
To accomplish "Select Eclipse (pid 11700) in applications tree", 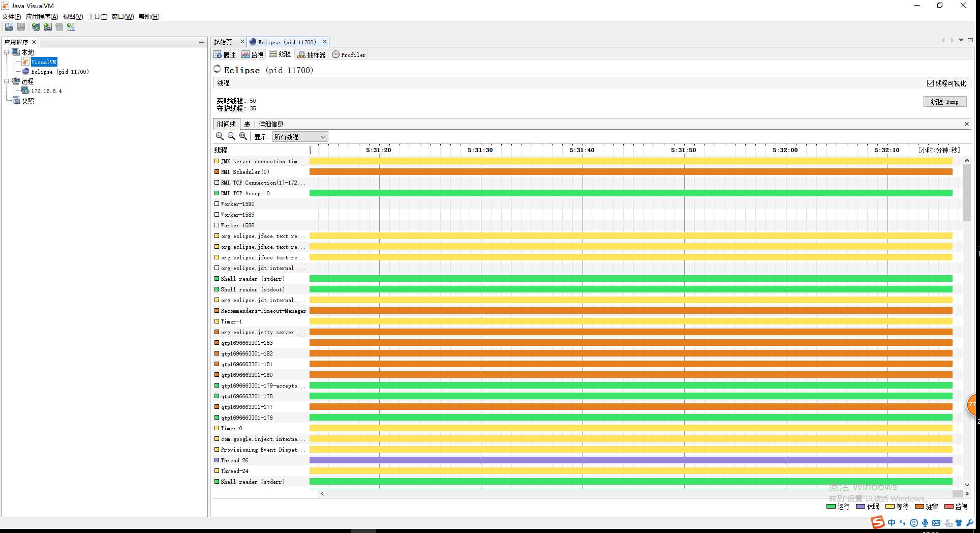I will pyautogui.click(x=59, y=72).
